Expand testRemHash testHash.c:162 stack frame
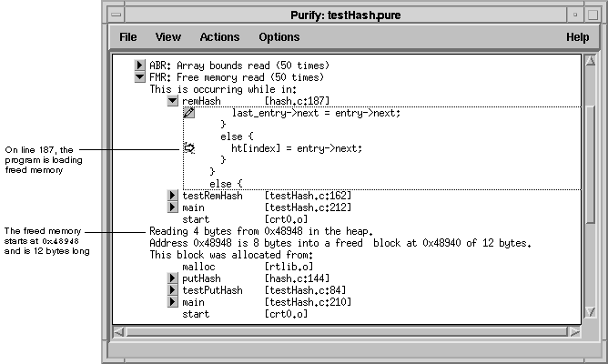This screenshot has width=608, height=364. [173, 196]
